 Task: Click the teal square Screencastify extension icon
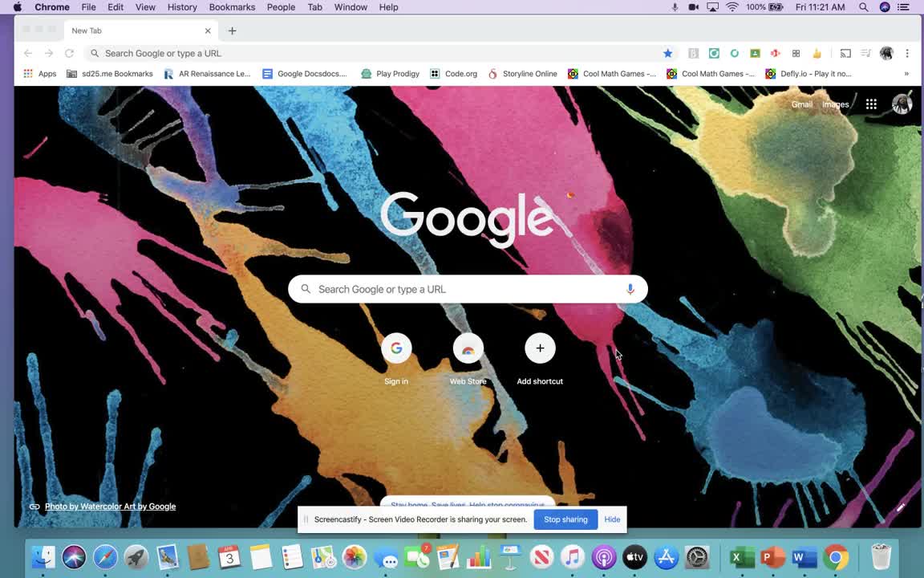[714, 53]
